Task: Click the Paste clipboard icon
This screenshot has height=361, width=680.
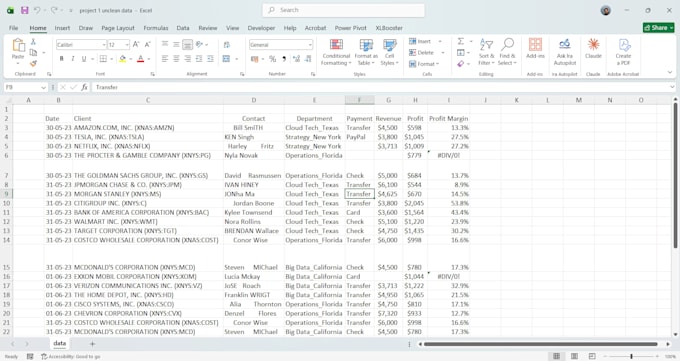Action: coord(18,45)
